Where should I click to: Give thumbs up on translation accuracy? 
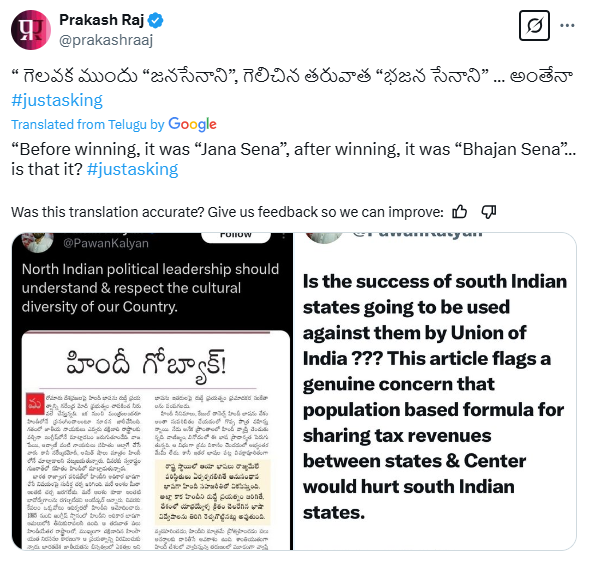pos(459,212)
